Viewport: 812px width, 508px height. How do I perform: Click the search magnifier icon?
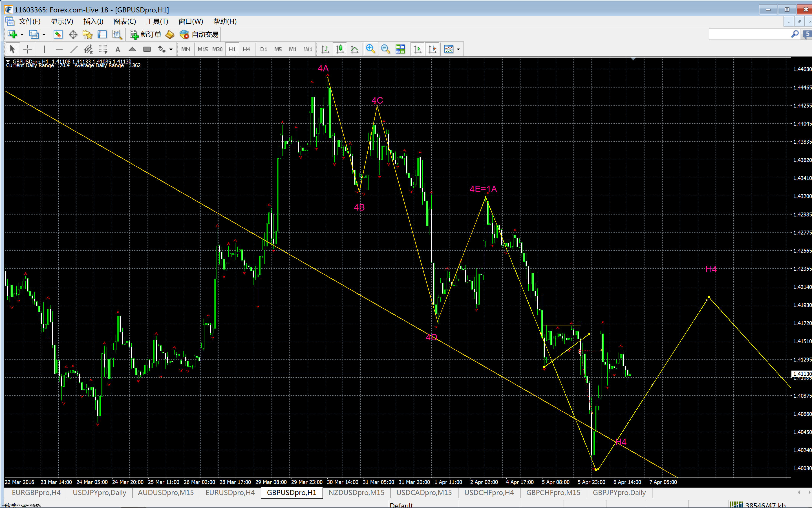click(x=795, y=34)
